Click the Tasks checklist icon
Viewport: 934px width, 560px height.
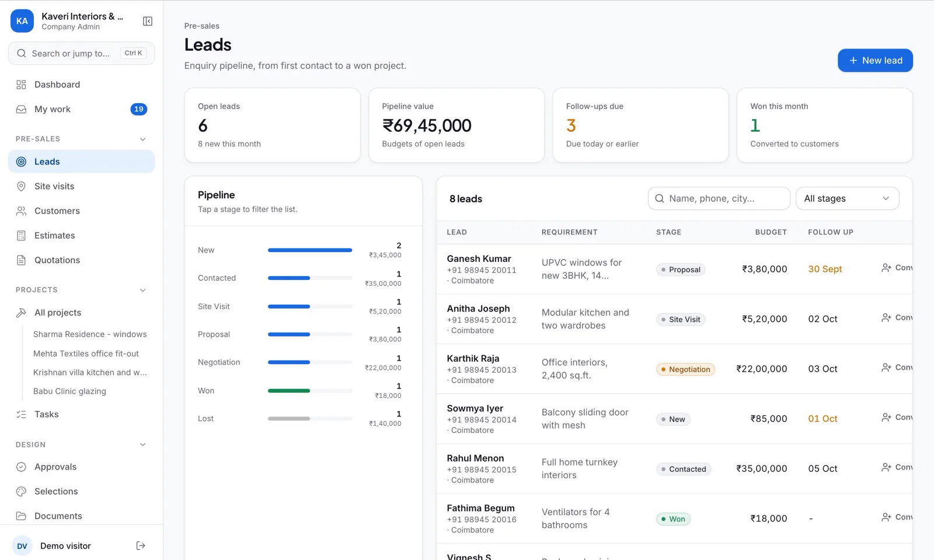pyautogui.click(x=21, y=414)
